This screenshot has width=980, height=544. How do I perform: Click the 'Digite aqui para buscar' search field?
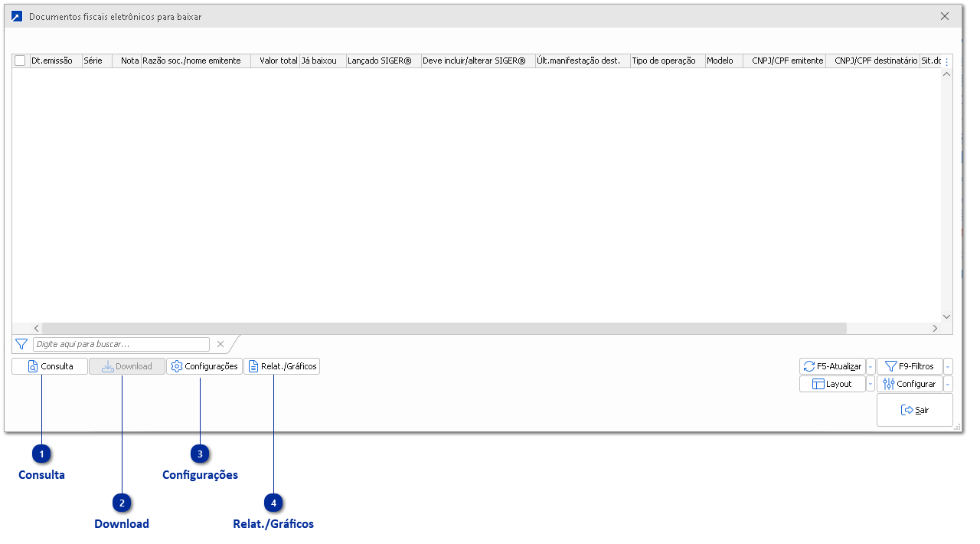click(x=121, y=344)
